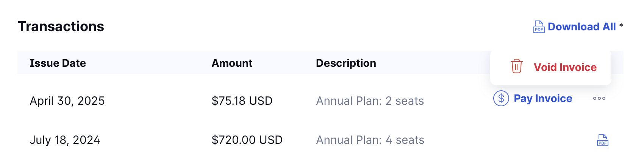Click the trash icon in the popup

point(516,66)
